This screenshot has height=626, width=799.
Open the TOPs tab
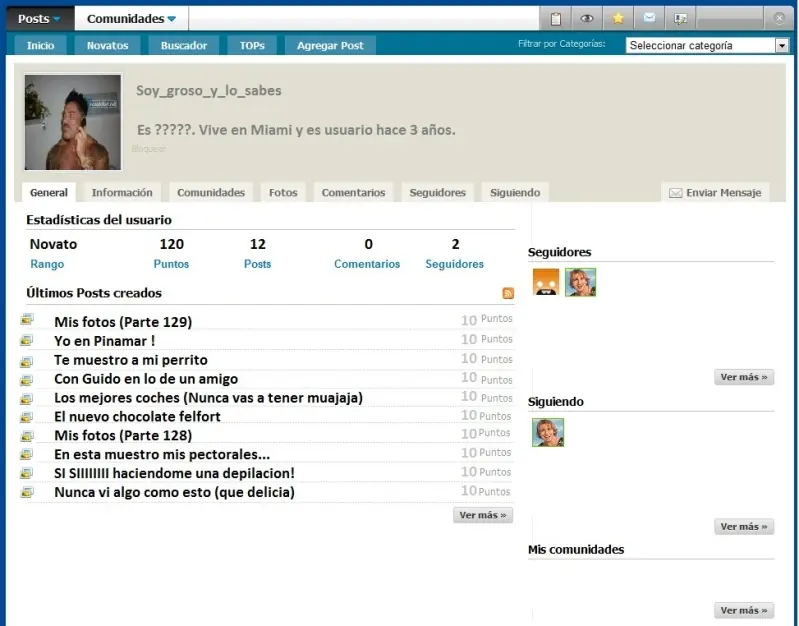pyautogui.click(x=252, y=45)
